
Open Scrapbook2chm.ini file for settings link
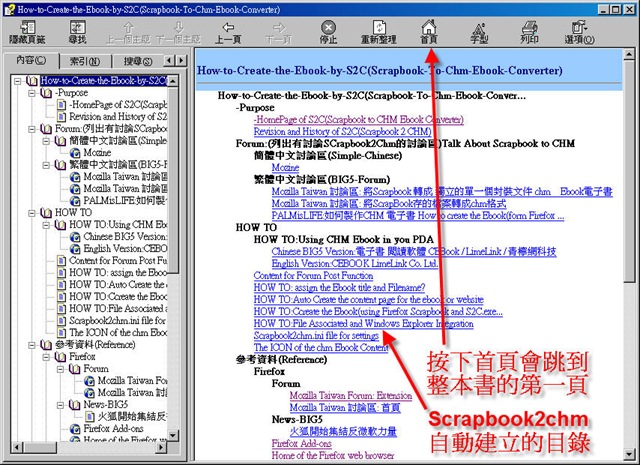(316, 336)
